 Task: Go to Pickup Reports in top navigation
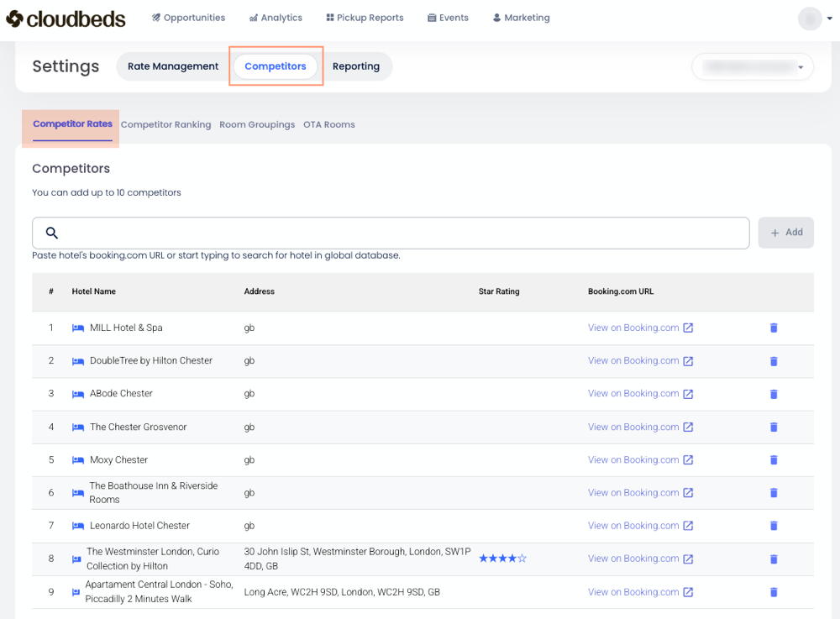[x=365, y=18]
